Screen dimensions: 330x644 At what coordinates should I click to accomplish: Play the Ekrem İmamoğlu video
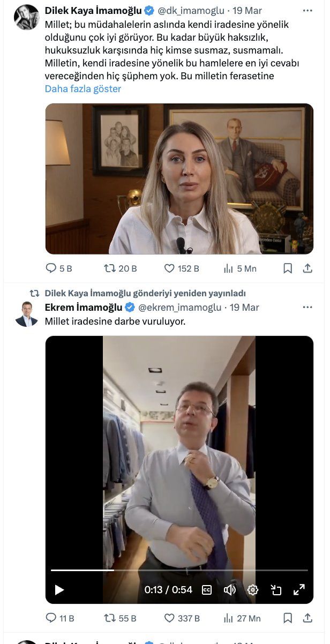click(x=59, y=590)
